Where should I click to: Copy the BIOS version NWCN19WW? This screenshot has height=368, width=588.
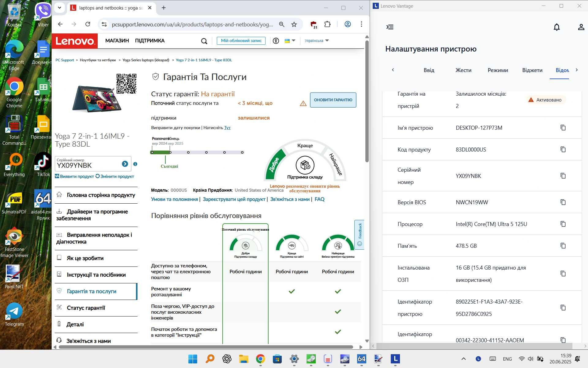coord(563,202)
